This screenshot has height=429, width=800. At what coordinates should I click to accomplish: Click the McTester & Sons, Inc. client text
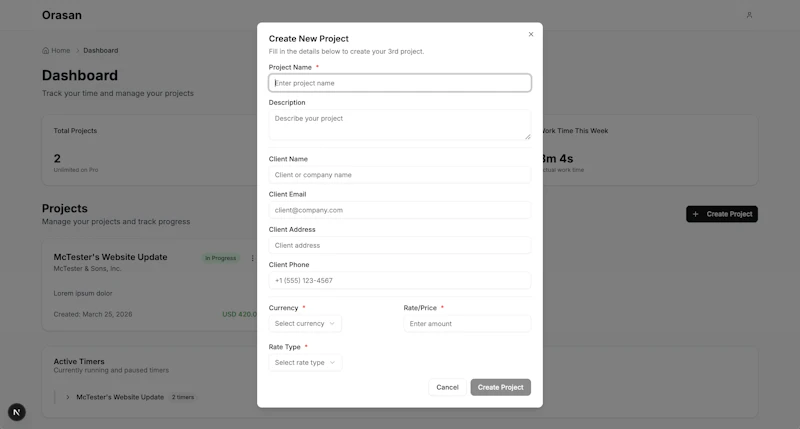tap(87, 268)
